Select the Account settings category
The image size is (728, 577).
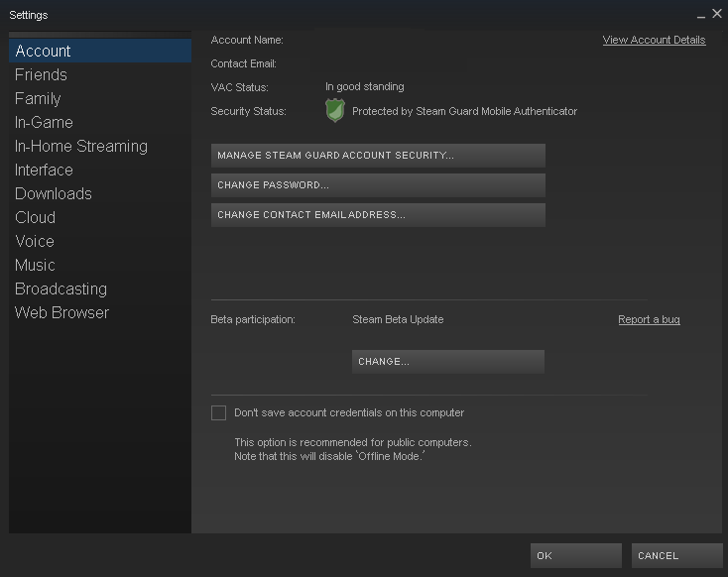pos(100,51)
